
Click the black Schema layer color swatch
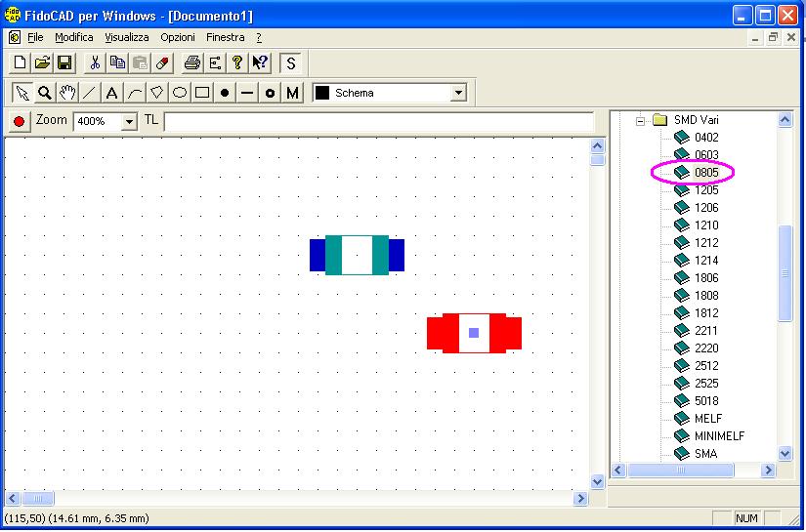[322, 94]
